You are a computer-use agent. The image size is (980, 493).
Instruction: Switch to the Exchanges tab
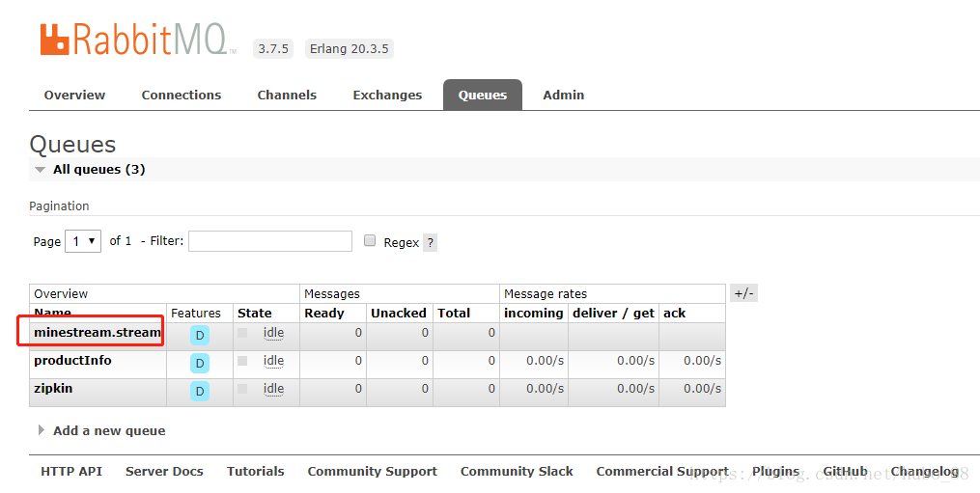(387, 95)
